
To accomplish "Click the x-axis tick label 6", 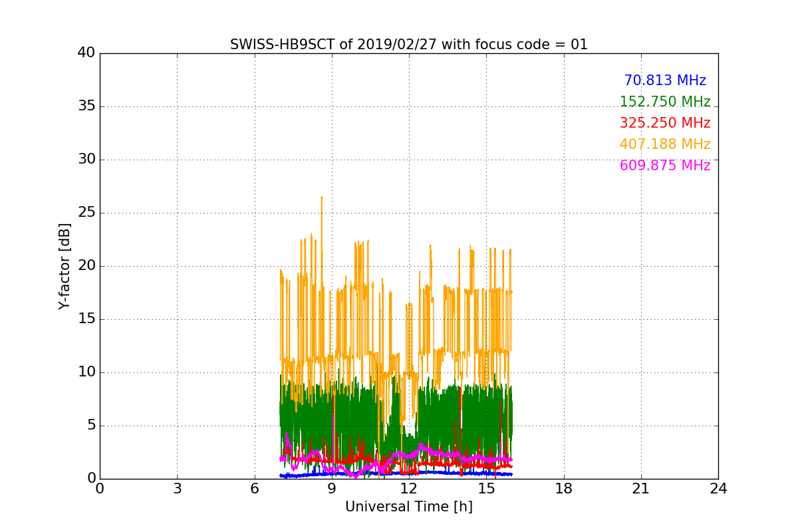I will pyautogui.click(x=255, y=488).
